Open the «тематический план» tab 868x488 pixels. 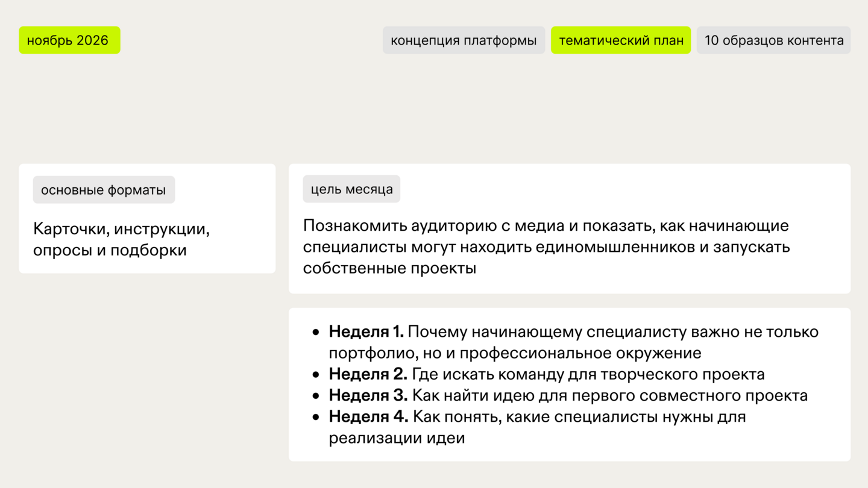coord(621,40)
